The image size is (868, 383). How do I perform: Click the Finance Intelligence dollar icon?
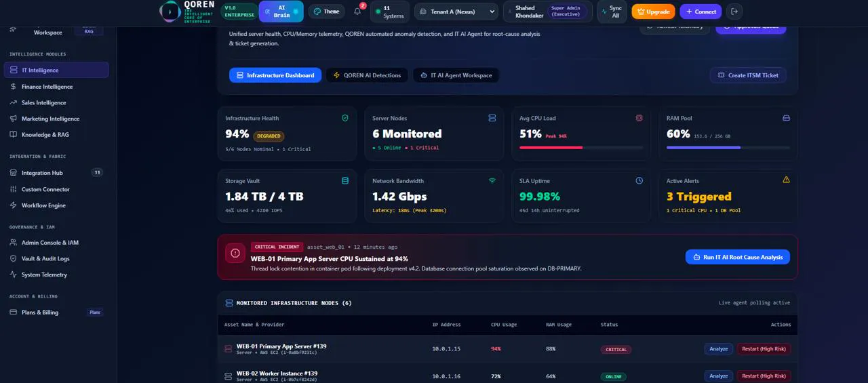14,87
